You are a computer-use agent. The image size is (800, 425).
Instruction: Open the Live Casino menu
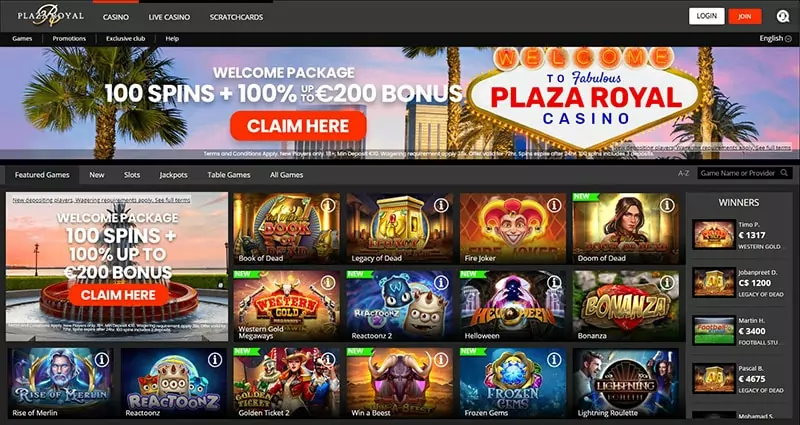tap(169, 17)
